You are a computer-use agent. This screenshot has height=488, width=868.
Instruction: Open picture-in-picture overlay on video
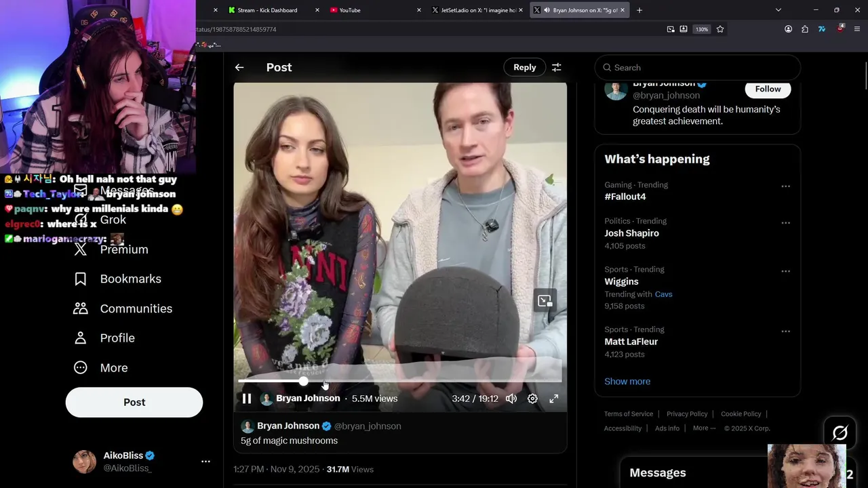[x=545, y=301]
